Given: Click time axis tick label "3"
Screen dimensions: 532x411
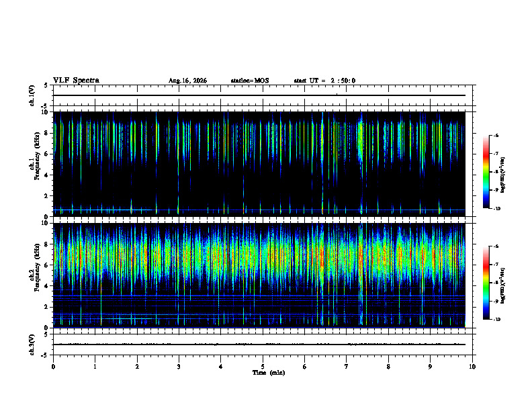Looking at the screenshot, I should click(179, 367).
